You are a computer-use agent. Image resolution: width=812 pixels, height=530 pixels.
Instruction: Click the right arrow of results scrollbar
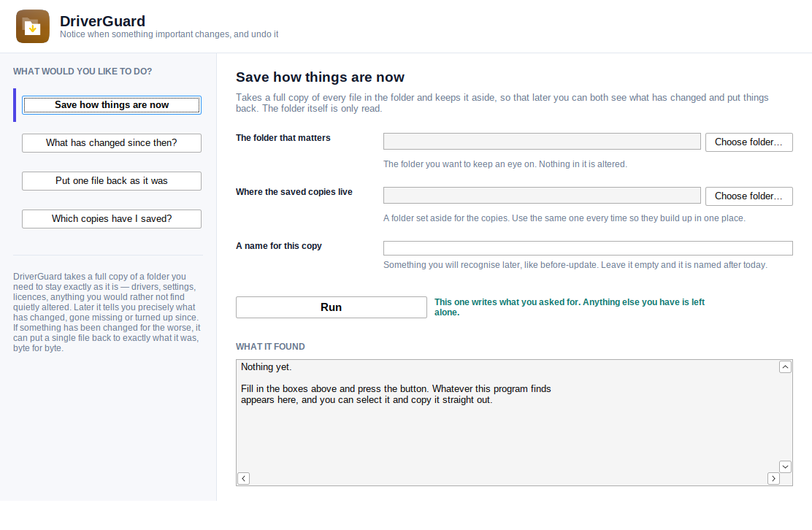point(773,479)
